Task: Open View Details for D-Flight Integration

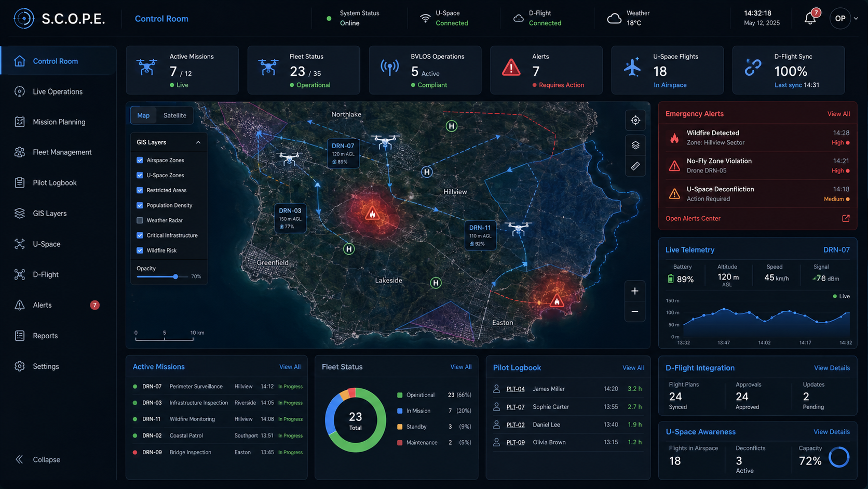Action: 832,368
